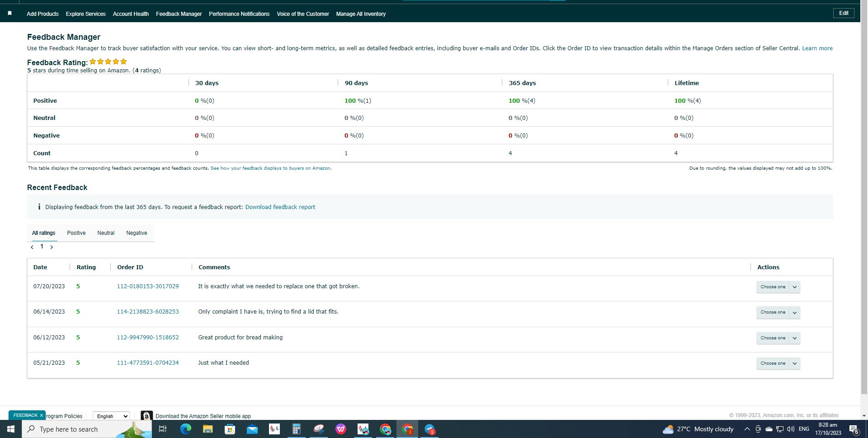Open Account Health in the navigation bar
The height and width of the screenshot is (438, 868).
[131, 14]
